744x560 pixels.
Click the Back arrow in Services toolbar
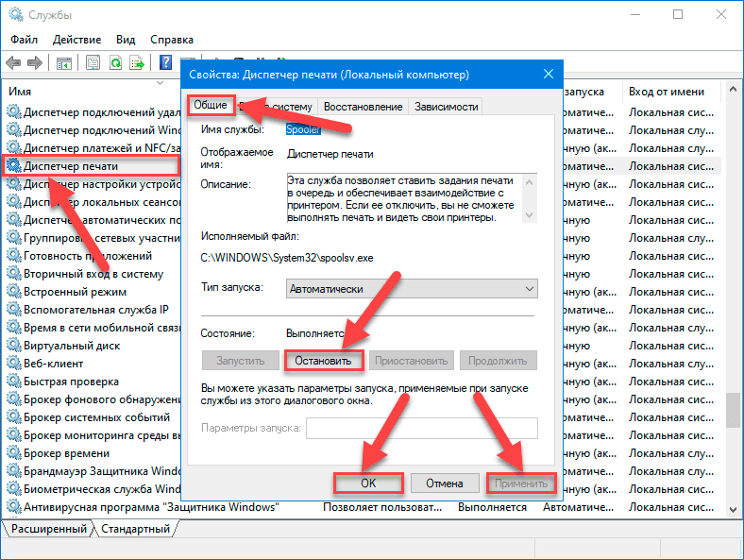coord(13,62)
